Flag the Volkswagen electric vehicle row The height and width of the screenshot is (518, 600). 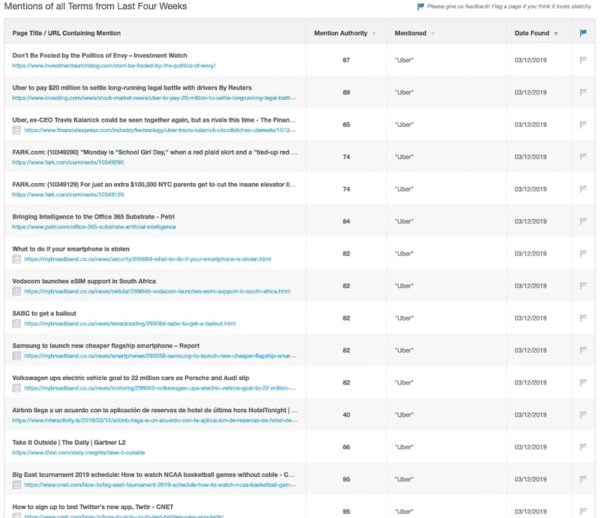click(x=583, y=382)
